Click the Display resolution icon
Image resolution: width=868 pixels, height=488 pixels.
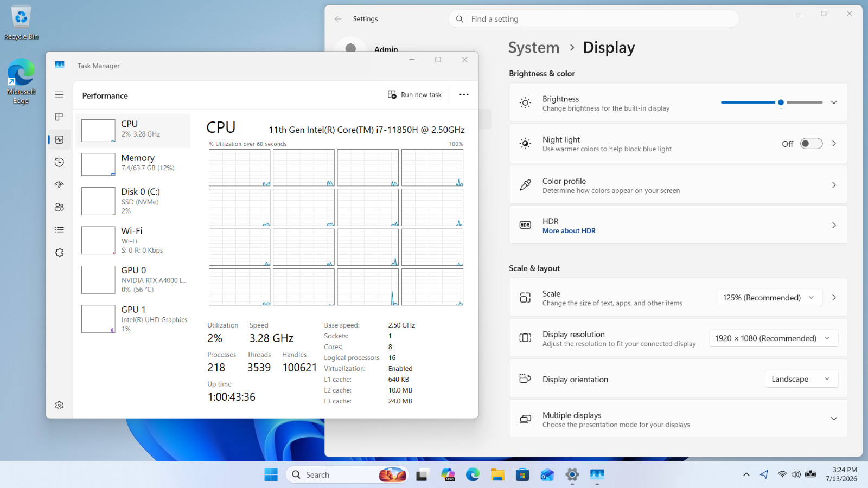525,338
